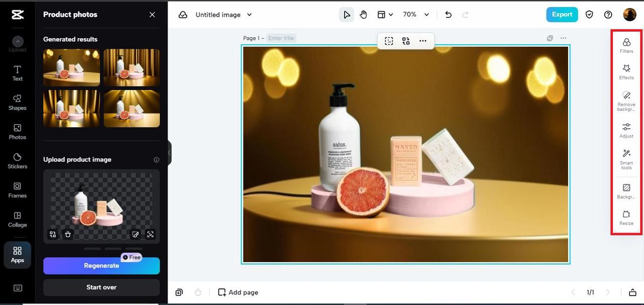Click the edit cutout icon on upload
The width and height of the screenshot is (644, 305).
pos(135,234)
